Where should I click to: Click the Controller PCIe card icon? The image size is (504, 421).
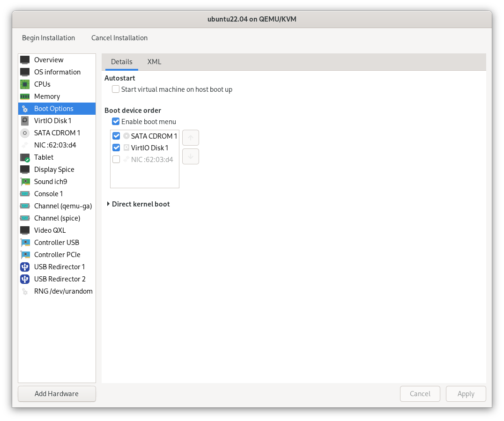pyautogui.click(x=25, y=255)
